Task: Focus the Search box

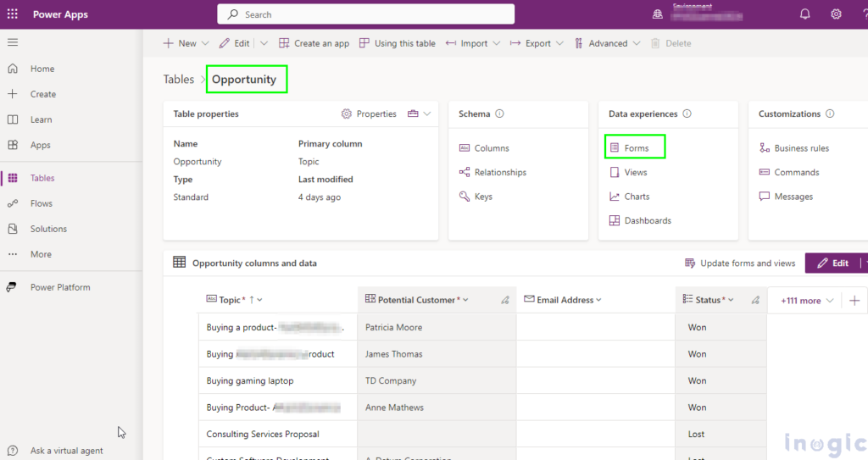Action: tap(366, 14)
